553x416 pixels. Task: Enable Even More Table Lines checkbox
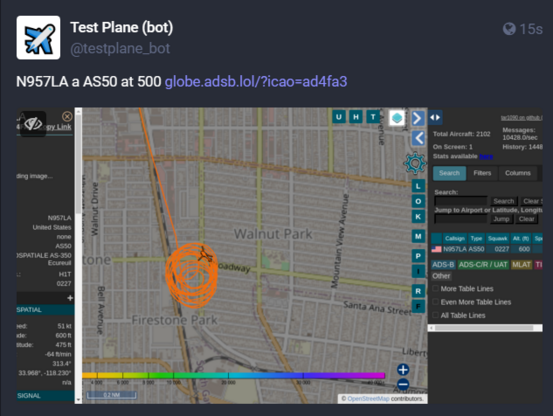(436, 302)
